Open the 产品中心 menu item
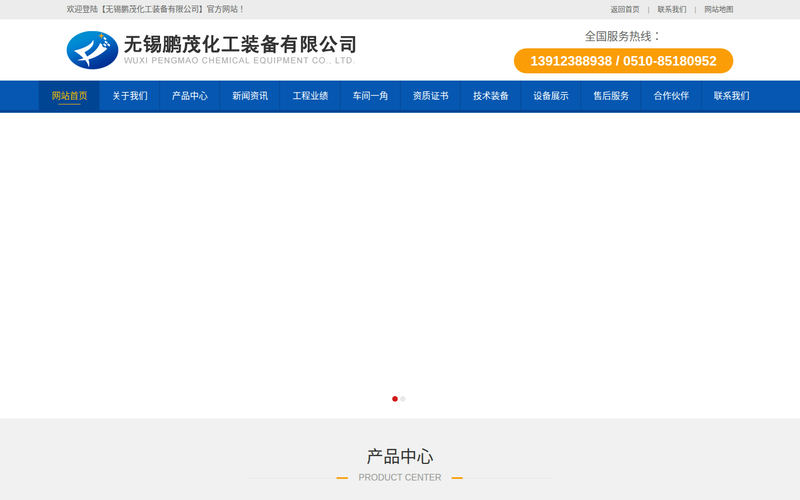800x500 pixels. click(190, 96)
